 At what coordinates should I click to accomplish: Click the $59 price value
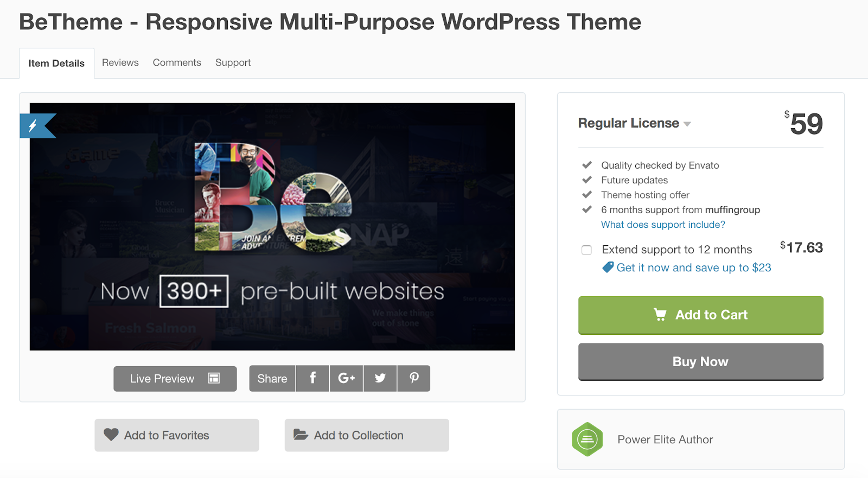804,124
